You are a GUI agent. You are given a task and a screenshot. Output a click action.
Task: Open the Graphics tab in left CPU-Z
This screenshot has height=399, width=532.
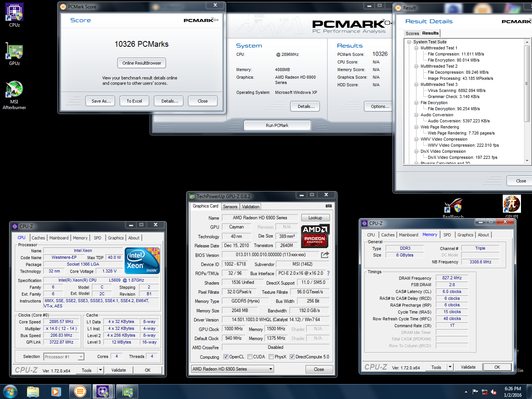click(x=116, y=238)
